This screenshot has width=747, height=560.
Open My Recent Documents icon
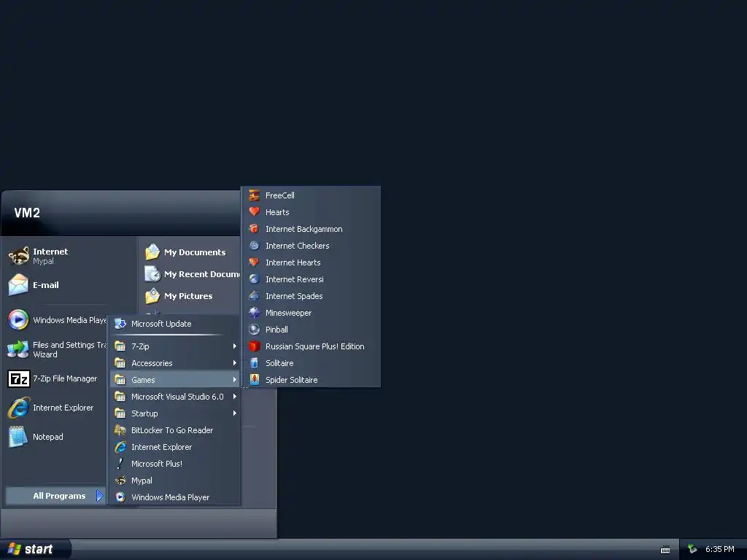point(152,274)
